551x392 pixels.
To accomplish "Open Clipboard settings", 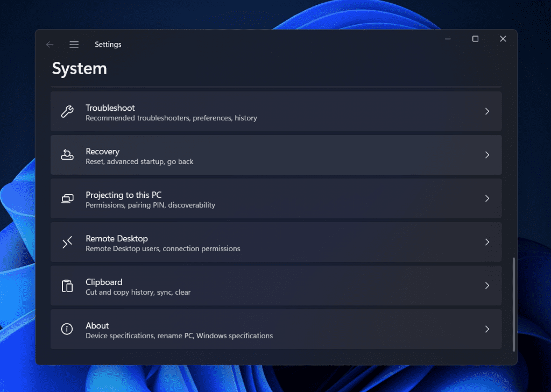I will click(x=275, y=286).
